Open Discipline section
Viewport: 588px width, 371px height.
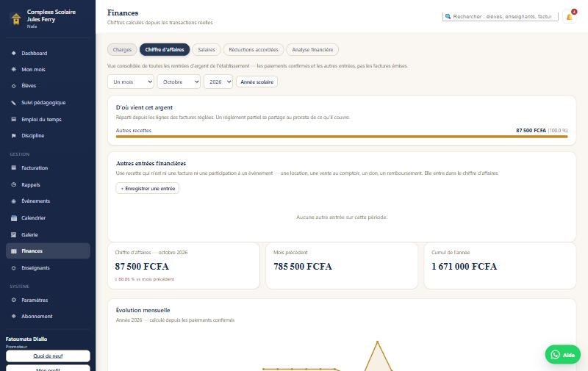(x=48, y=136)
